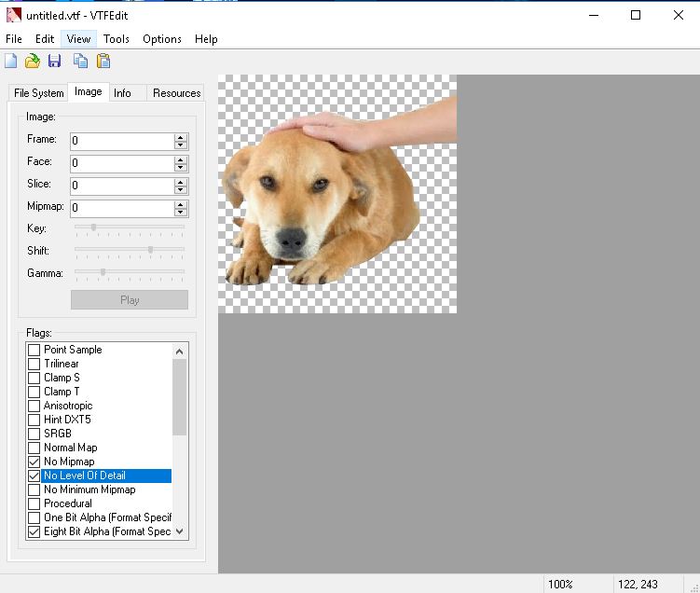Enable the Point Sample flag
Image resolution: width=700 pixels, height=593 pixels.
point(34,350)
